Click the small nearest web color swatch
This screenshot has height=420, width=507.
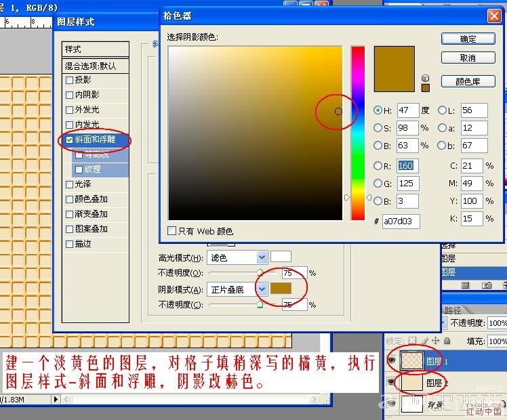click(x=426, y=88)
